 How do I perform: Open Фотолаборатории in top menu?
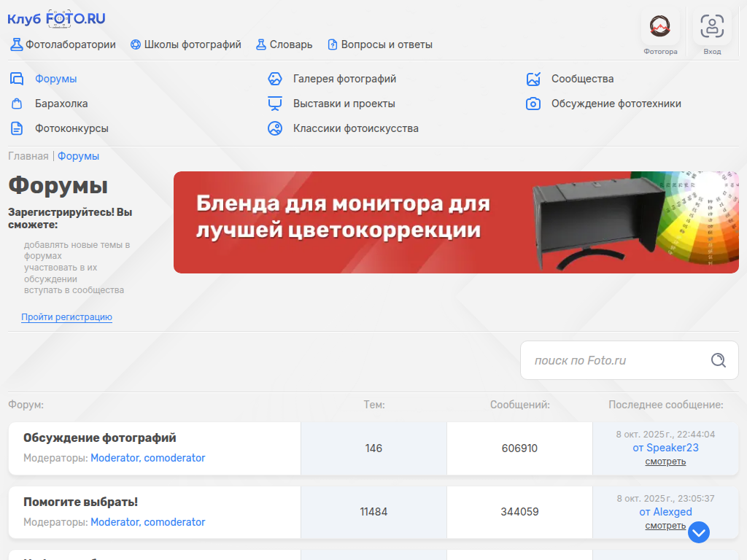63,44
